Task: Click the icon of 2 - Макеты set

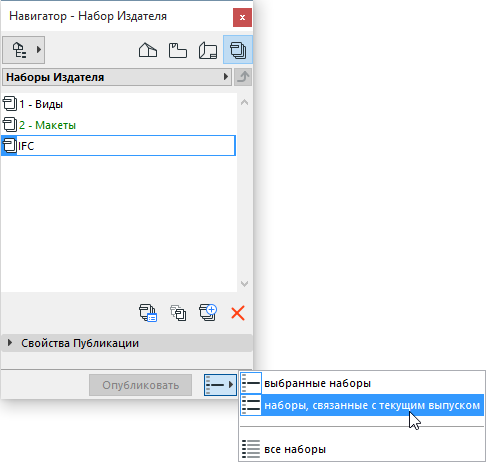Action: (10, 125)
